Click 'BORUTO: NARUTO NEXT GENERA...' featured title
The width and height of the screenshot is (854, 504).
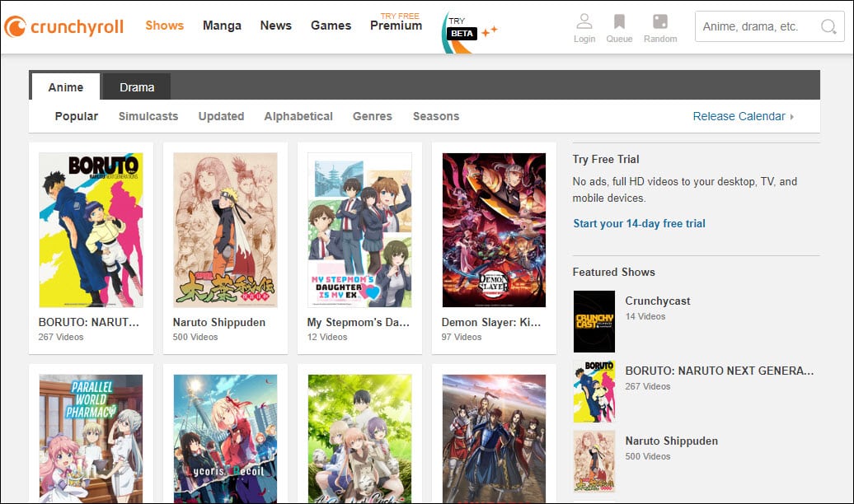(720, 371)
